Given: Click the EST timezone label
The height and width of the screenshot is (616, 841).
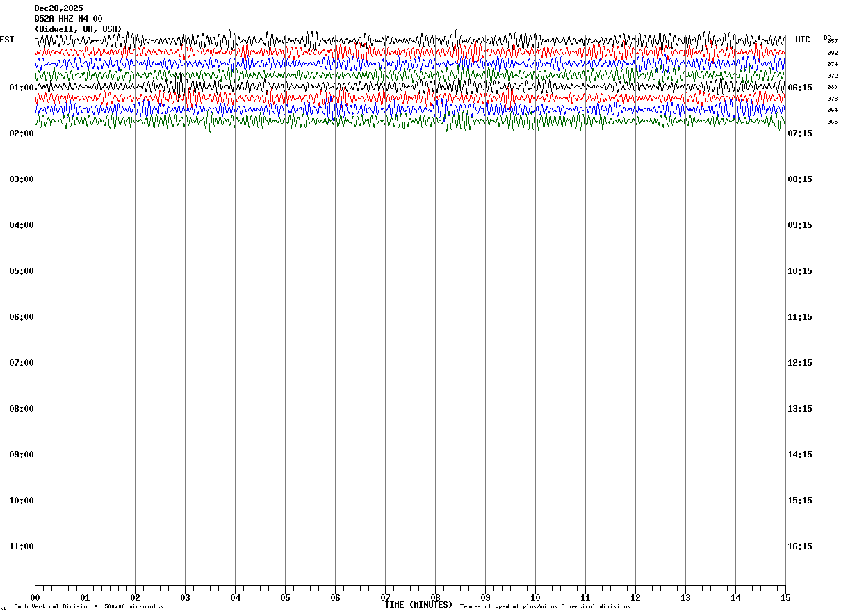Looking at the screenshot, I should [x=7, y=40].
